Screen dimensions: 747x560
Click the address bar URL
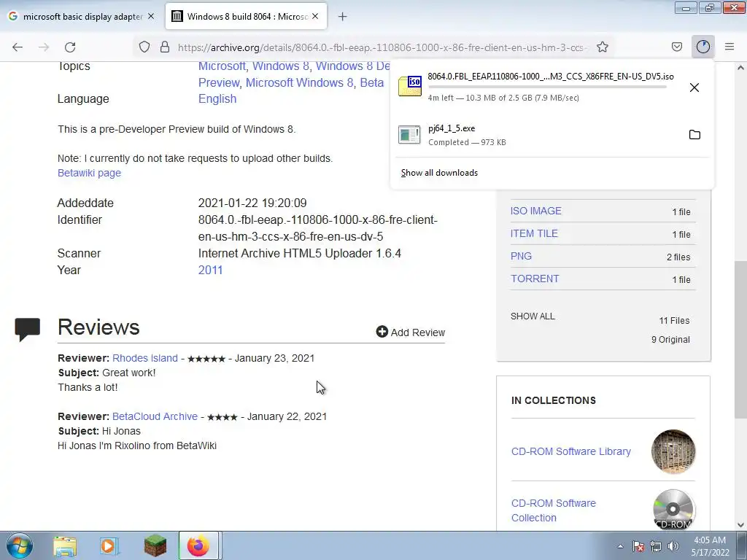pyautogui.click(x=381, y=47)
